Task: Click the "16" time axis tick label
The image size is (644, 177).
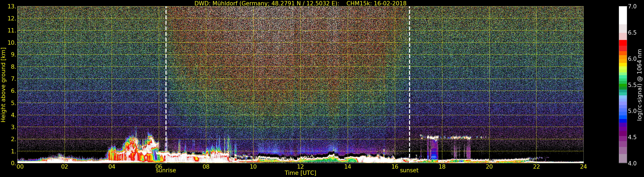Action: [x=395, y=166]
